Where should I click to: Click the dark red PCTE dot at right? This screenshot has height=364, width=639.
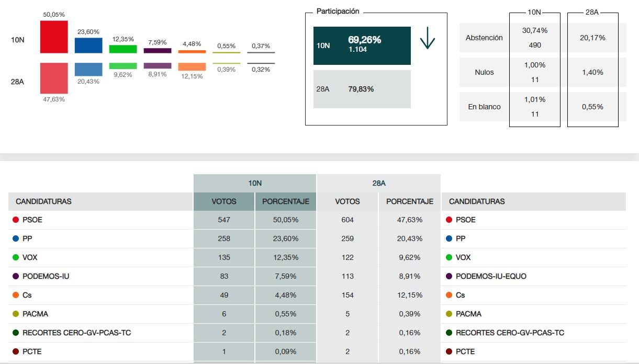click(449, 352)
